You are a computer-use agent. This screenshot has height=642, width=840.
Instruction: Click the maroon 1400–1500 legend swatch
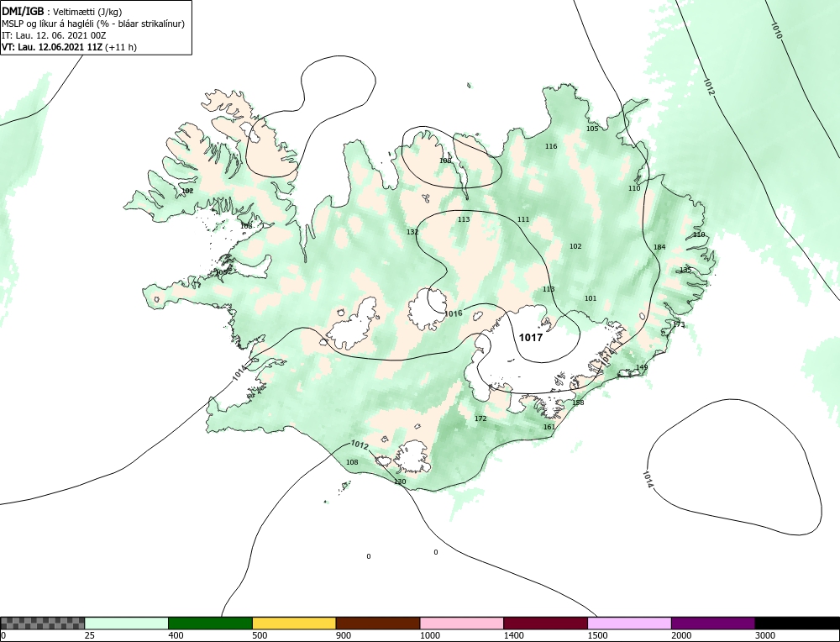tap(545, 623)
